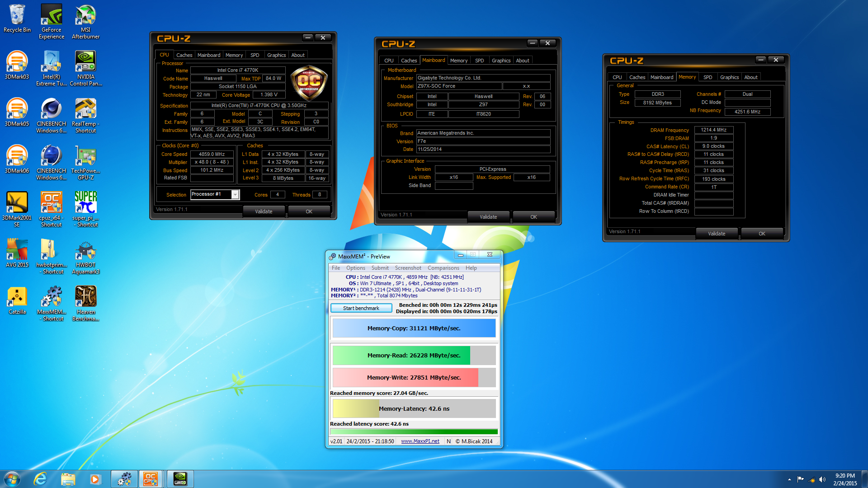
Task: Switch to Memory tab in left CPU-Z window
Action: tap(234, 55)
